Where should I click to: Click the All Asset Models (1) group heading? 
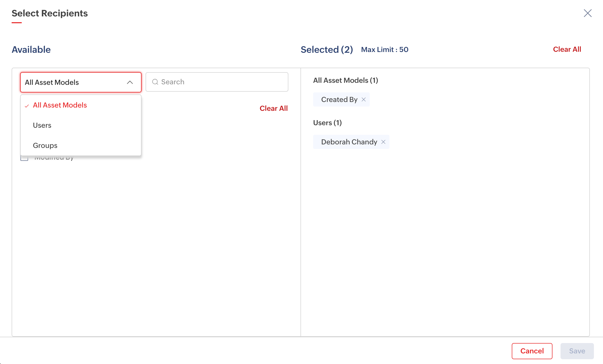[x=345, y=80]
